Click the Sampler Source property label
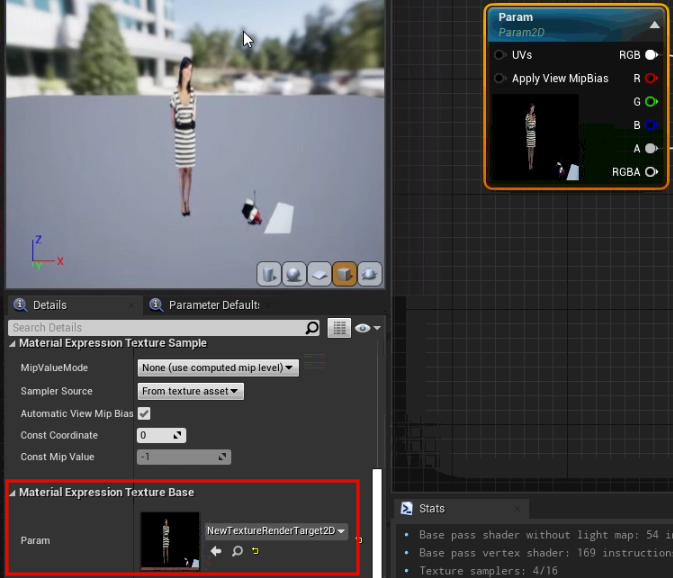 tap(56, 391)
